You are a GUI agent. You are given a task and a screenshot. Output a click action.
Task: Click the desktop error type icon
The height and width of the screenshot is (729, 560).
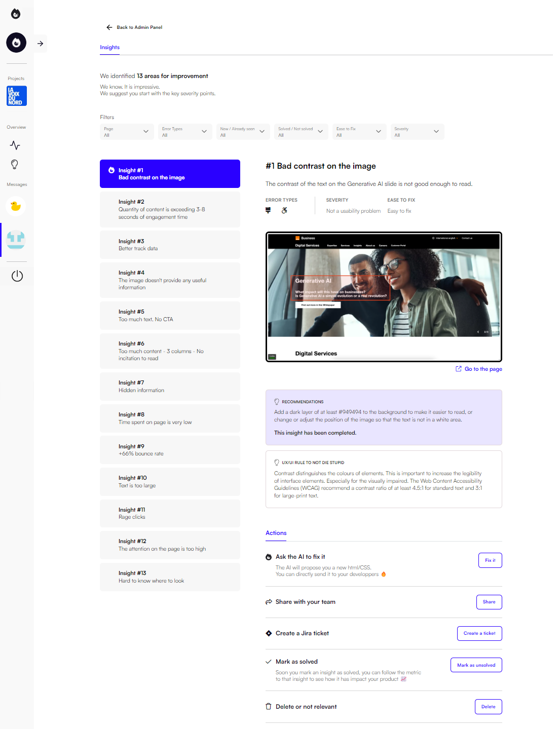tap(268, 210)
